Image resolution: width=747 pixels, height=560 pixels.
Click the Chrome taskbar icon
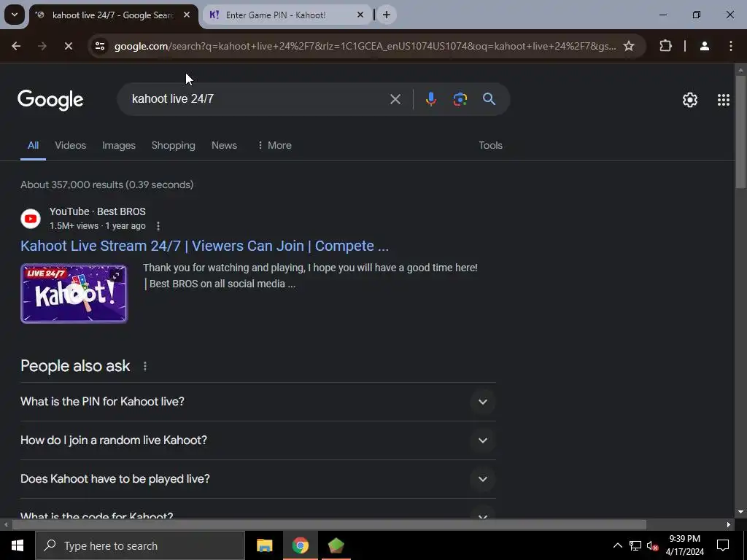(300, 545)
